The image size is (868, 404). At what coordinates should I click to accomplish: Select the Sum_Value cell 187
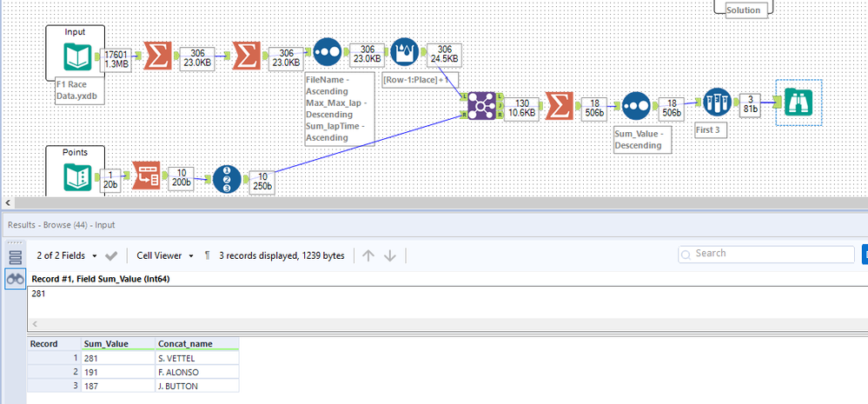[118, 387]
